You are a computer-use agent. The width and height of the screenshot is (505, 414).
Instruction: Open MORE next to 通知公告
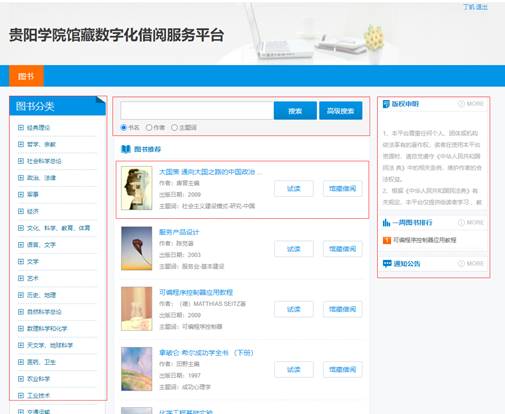pos(471,263)
